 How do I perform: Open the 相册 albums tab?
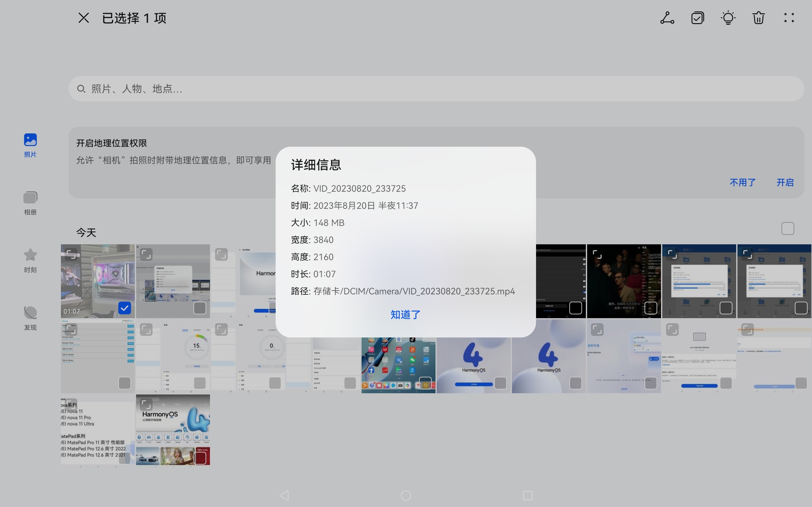[30, 203]
